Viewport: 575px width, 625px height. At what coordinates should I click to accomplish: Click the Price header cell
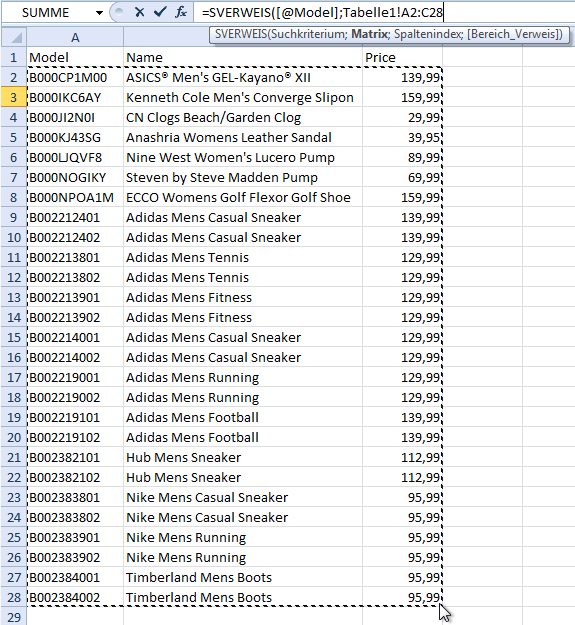(402, 57)
